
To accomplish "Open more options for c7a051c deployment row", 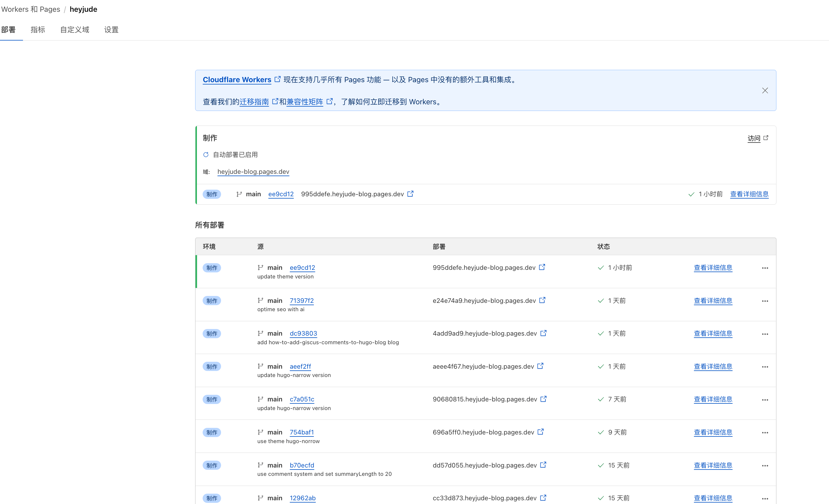I will [765, 400].
